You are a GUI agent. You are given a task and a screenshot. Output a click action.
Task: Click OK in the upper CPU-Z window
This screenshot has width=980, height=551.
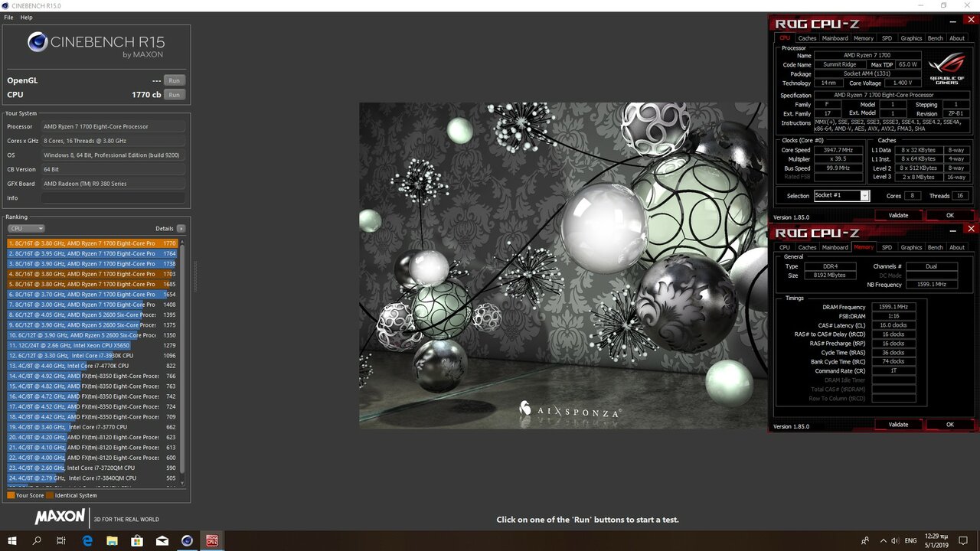(949, 216)
